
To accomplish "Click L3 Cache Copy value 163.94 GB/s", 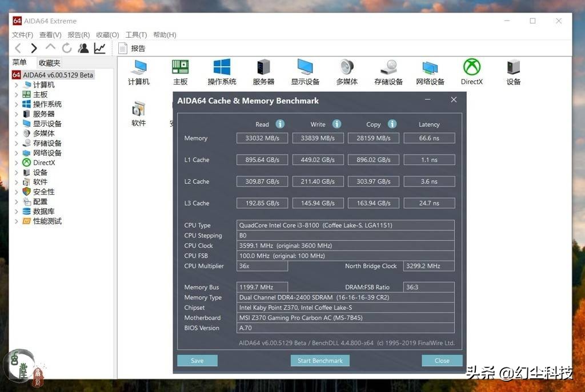I will point(374,203).
